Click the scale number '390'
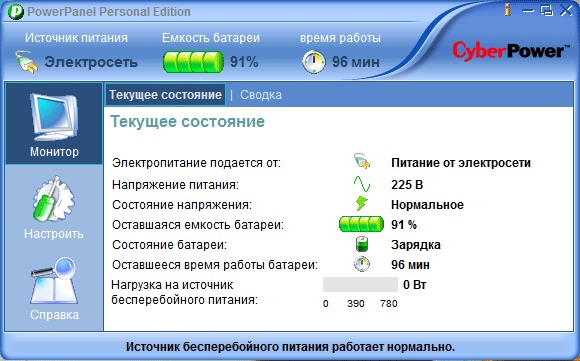The width and height of the screenshot is (580, 361). [355, 304]
